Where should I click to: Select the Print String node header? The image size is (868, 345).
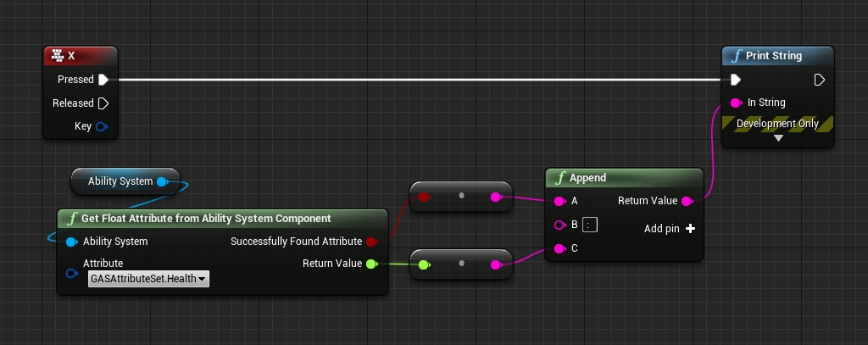click(778, 56)
